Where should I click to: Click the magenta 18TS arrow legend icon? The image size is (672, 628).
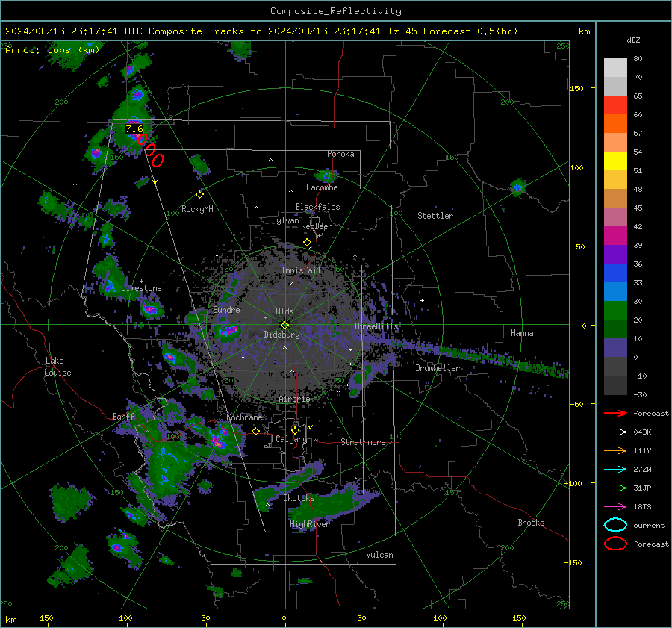615,507
